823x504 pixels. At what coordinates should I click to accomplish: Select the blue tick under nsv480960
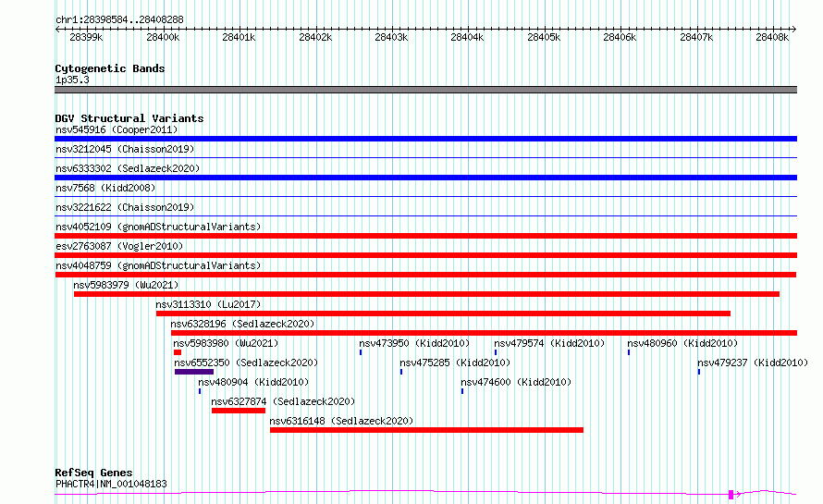click(x=629, y=352)
